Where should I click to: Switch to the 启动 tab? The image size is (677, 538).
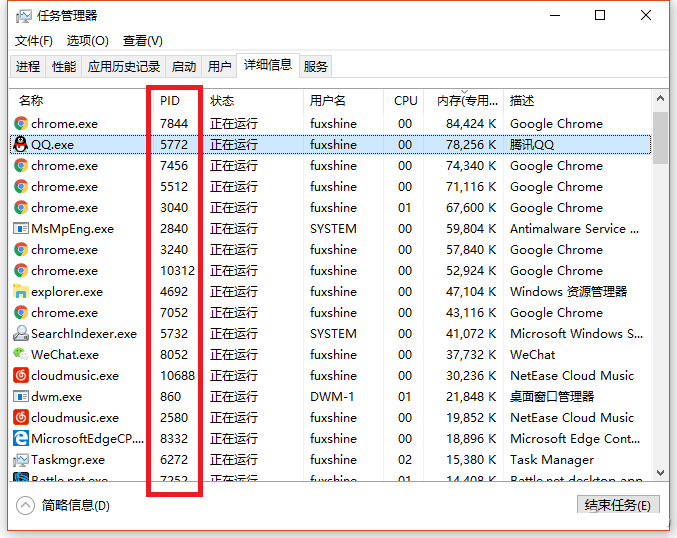pos(184,66)
